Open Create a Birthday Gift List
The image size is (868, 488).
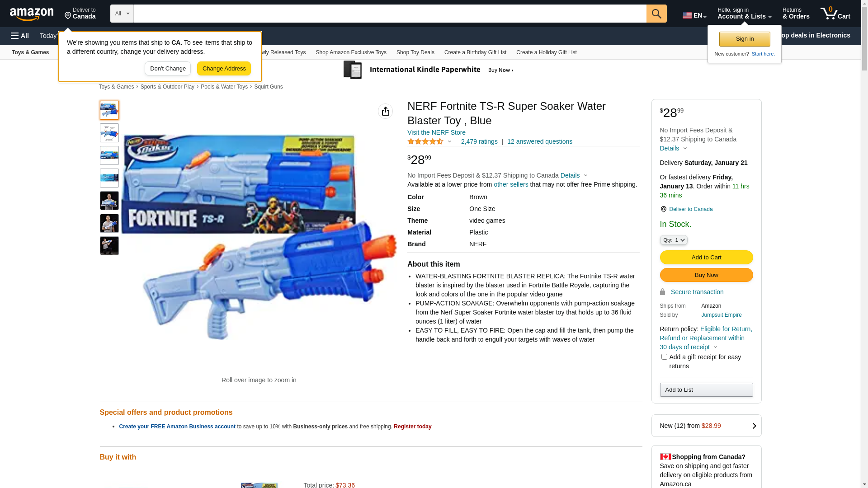point(475,52)
